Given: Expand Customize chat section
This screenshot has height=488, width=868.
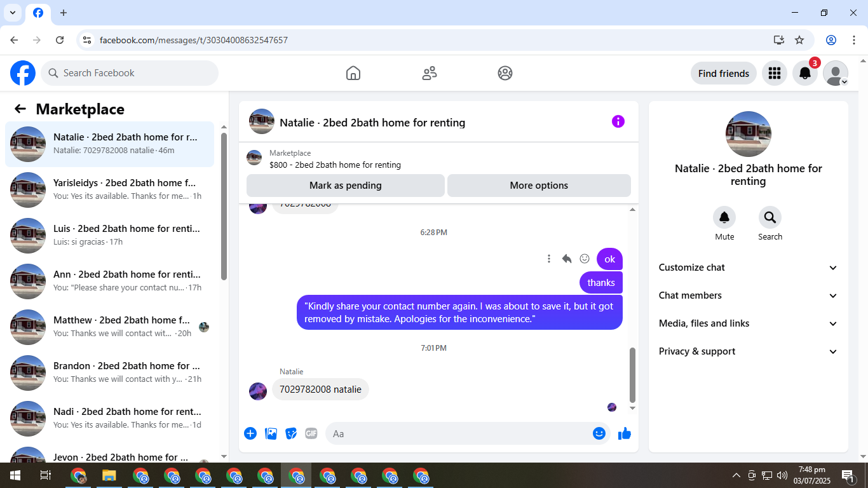Looking at the screenshot, I should coord(749,268).
